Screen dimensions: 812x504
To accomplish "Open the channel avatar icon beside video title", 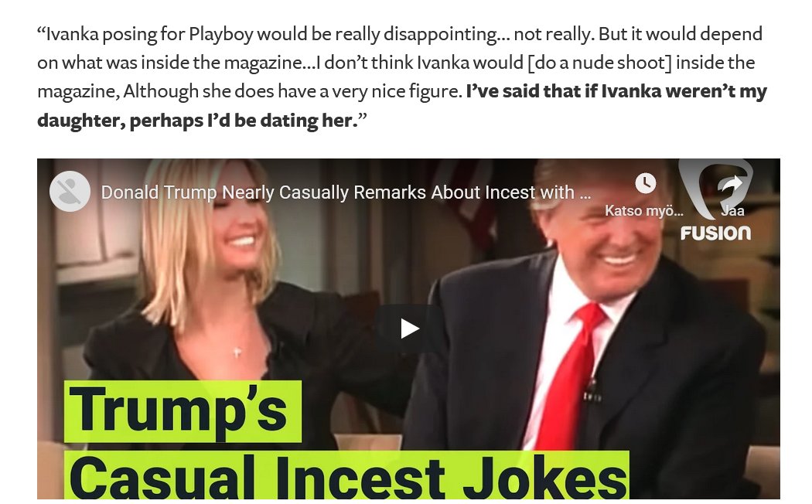I will [x=70, y=191].
